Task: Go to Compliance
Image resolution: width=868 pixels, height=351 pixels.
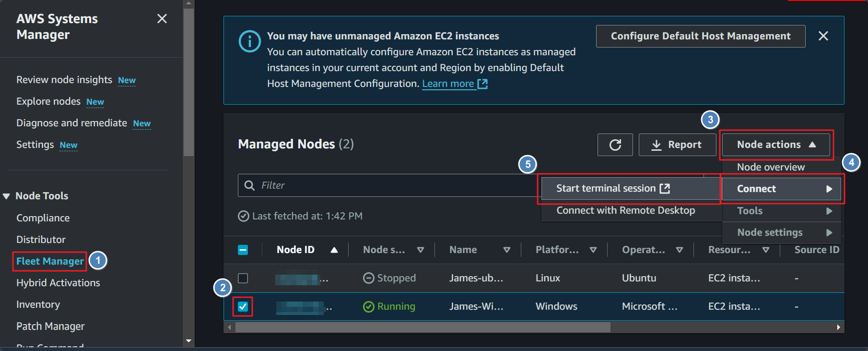Action: point(43,218)
